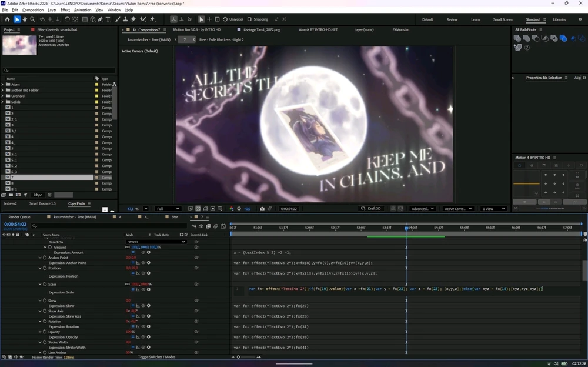Create a new folder in Project panel

click(11, 195)
